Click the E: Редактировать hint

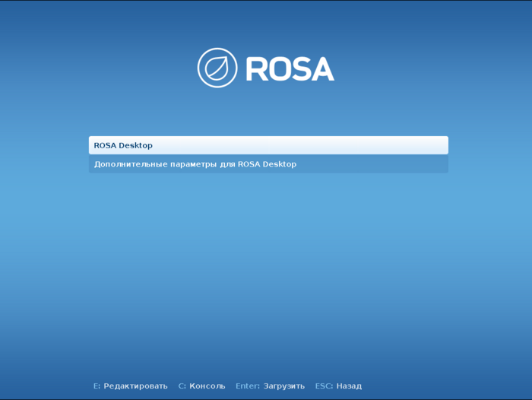[130, 386]
